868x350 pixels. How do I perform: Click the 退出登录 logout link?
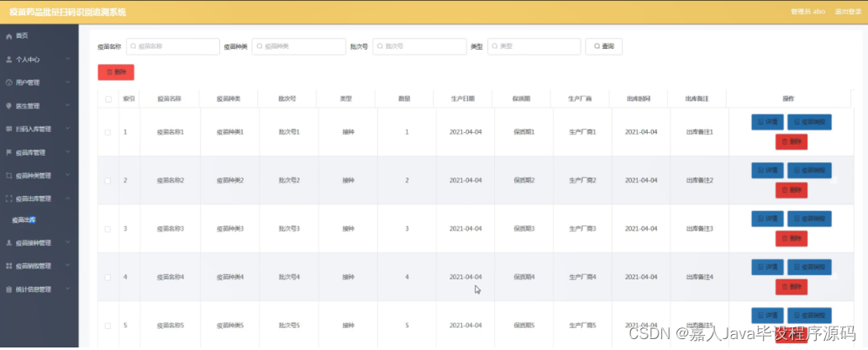[848, 12]
